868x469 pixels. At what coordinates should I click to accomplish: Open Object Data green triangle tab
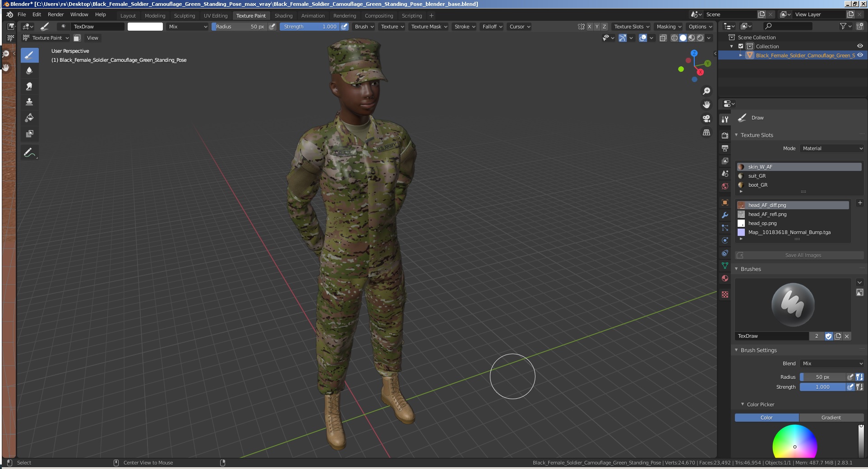pyautogui.click(x=725, y=266)
